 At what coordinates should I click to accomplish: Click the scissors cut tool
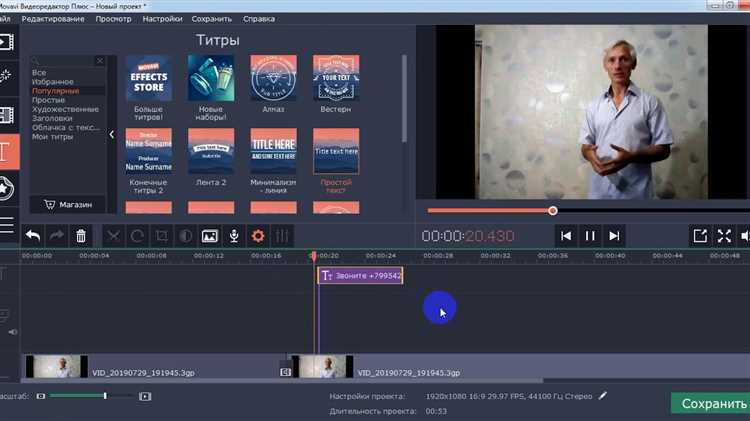point(113,236)
